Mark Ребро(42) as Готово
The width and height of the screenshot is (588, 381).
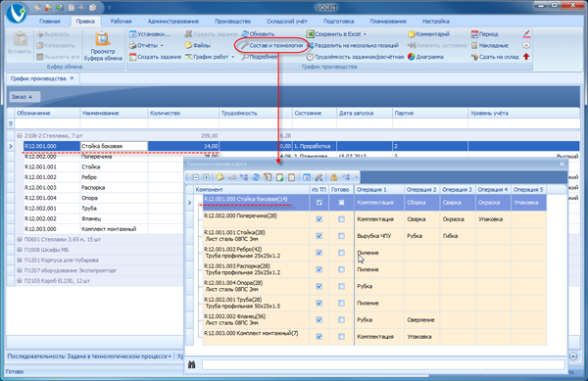pyautogui.click(x=341, y=253)
